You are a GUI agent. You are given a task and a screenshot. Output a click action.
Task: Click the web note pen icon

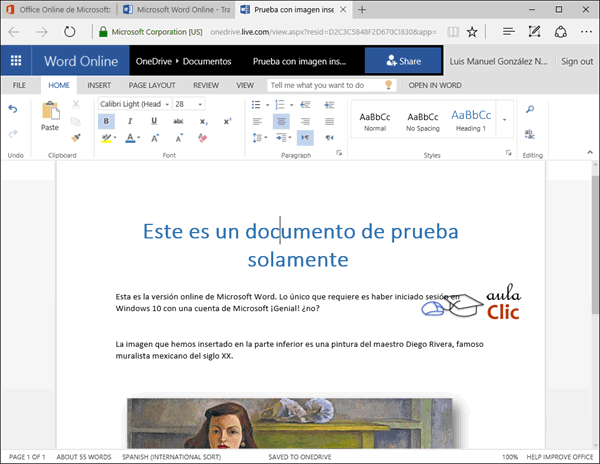pyautogui.click(x=534, y=31)
